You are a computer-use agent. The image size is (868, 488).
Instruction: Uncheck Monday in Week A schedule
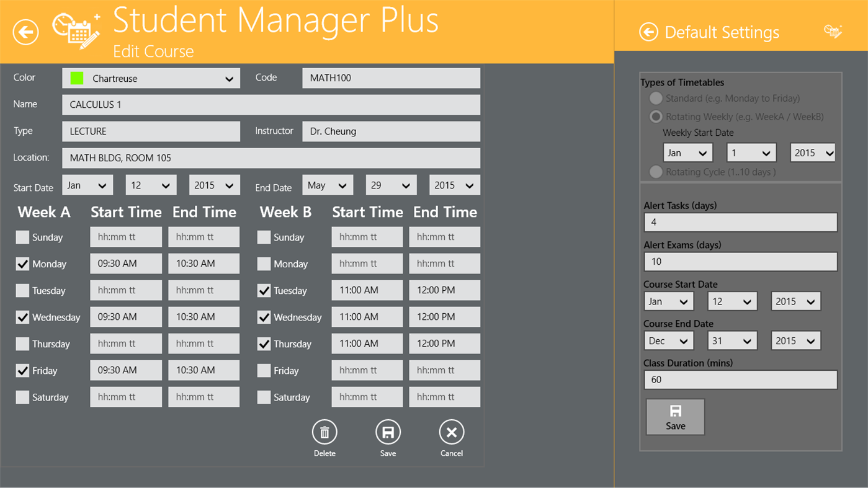pos(21,263)
